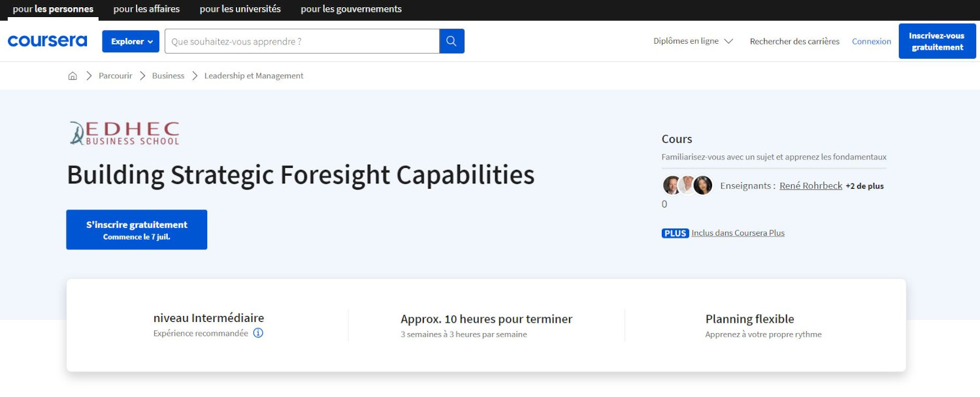Viewport: 980px width, 397px height.
Task: Click Approx. 10 heures pour terminer text
Action: (x=487, y=319)
